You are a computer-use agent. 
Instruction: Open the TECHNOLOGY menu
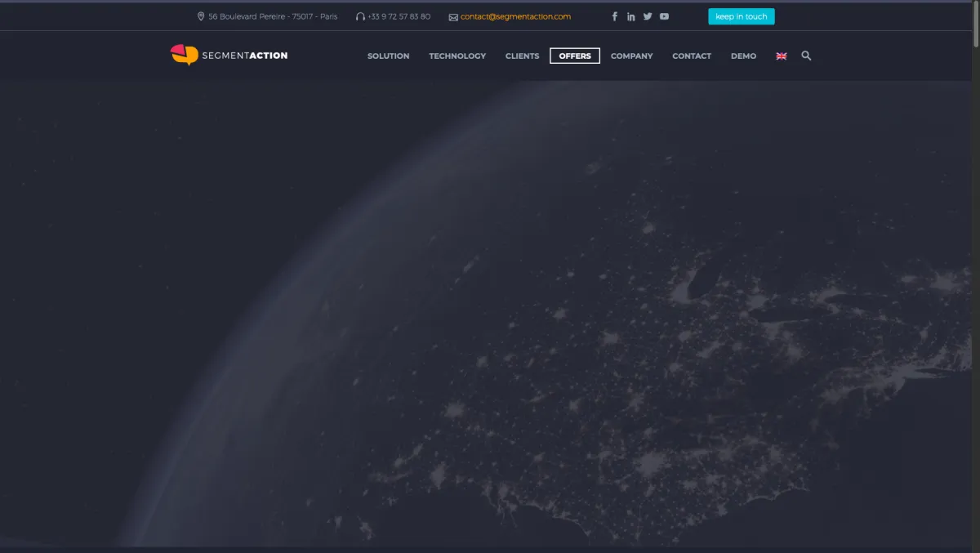(457, 56)
